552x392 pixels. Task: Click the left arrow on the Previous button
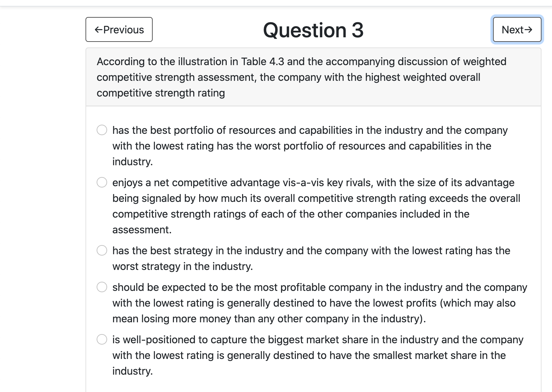(98, 29)
